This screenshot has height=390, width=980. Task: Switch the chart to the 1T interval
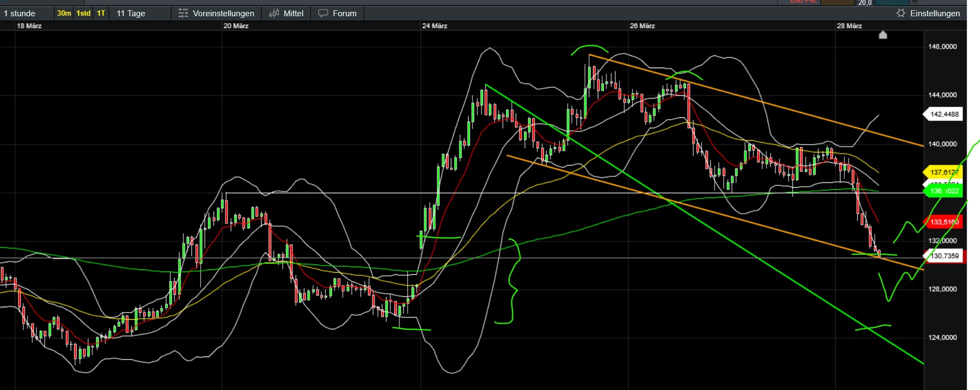(101, 14)
